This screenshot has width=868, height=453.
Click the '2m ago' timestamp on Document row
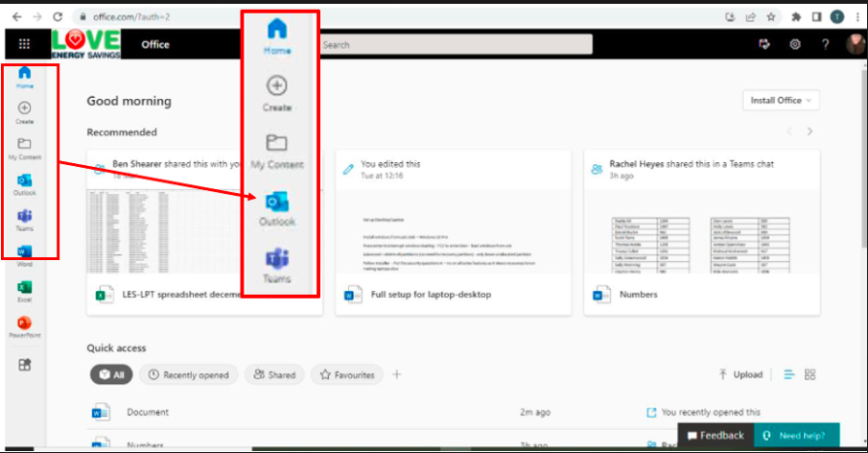(535, 412)
